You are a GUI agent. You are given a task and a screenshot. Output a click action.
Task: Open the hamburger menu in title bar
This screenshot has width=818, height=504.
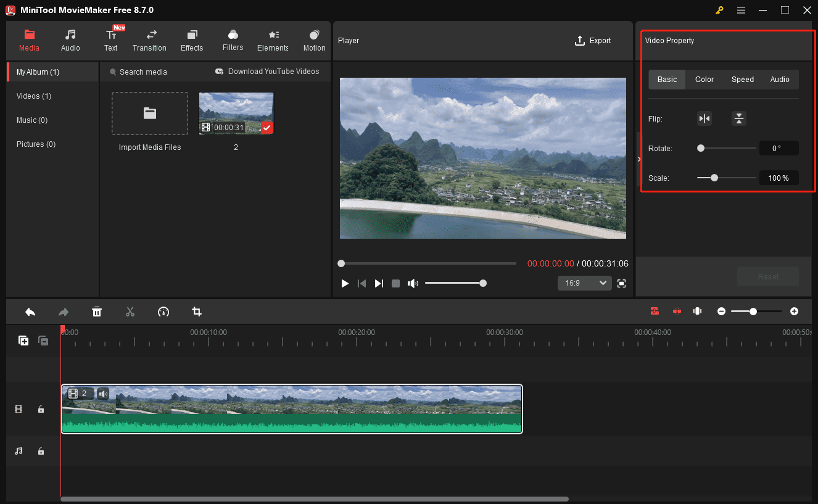[741, 10]
